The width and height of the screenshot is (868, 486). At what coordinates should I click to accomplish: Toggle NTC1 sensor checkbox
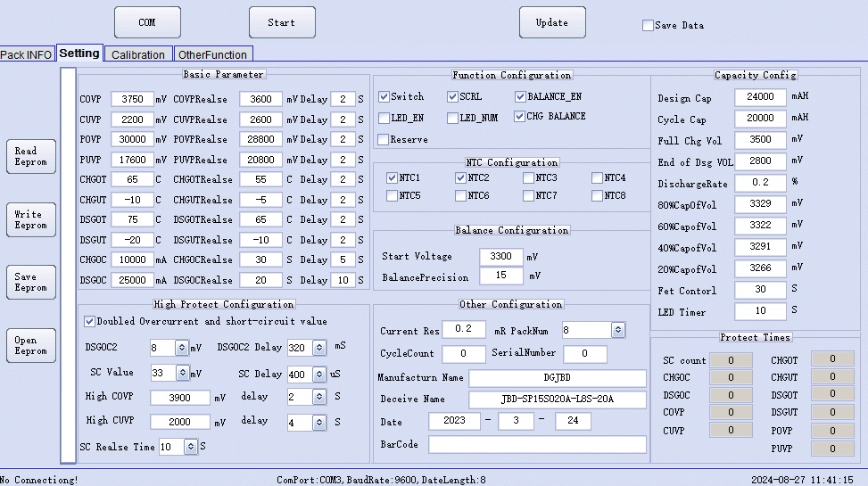click(x=392, y=177)
